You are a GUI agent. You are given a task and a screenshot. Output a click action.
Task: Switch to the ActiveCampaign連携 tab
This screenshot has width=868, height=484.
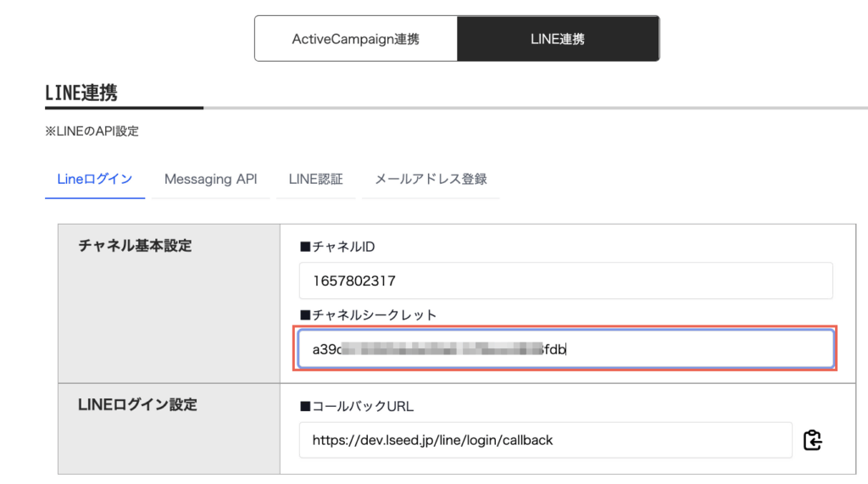[x=355, y=38]
